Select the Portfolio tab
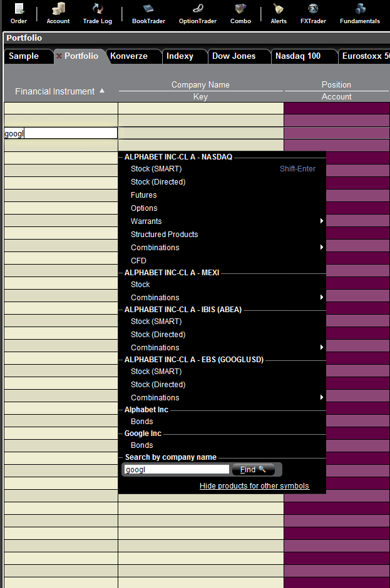The height and width of the screenshot is (588, 390). pos(81,56)
